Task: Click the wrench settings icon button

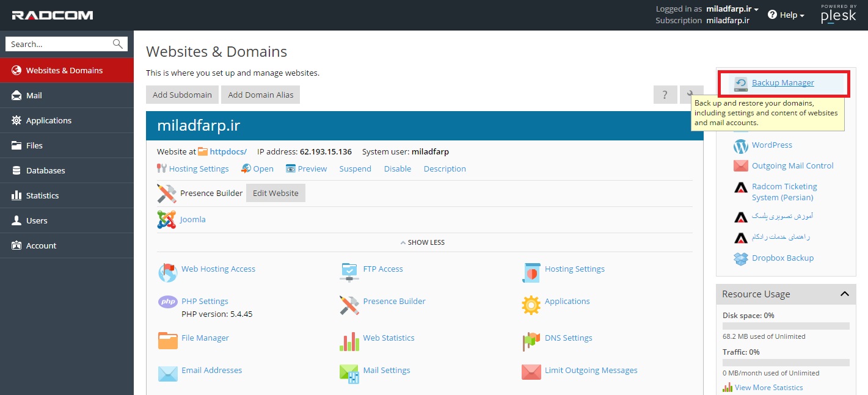Action: (691, 95)
